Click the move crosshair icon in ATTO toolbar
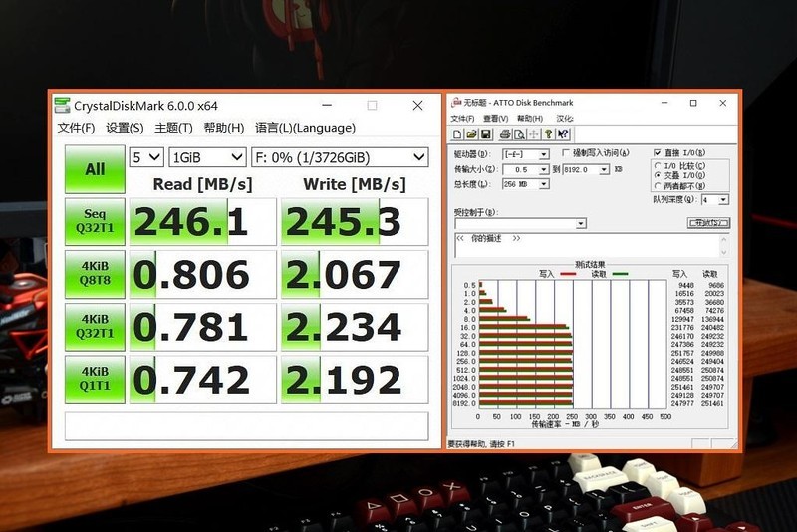Viewport: 797px width, 532px height. point(534,134)
